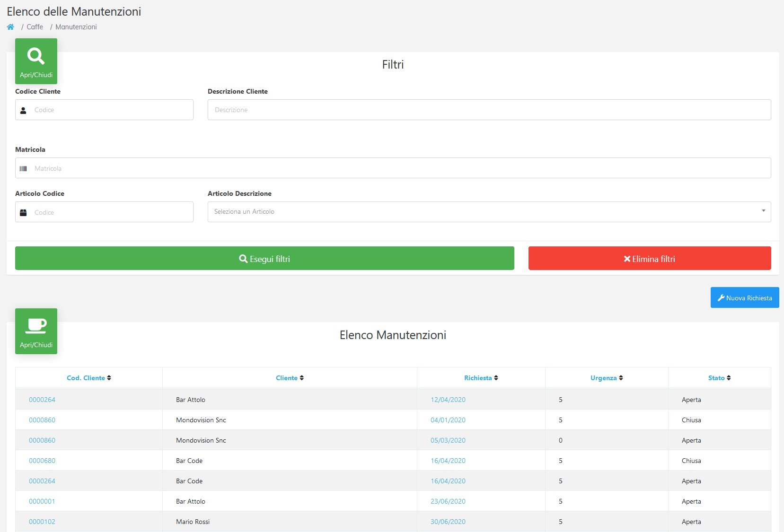Image resolution: width=784 pixels, height=532 pixels.
Task: Go to Caffe in the breadcrumb
Action: pos(35,27)
